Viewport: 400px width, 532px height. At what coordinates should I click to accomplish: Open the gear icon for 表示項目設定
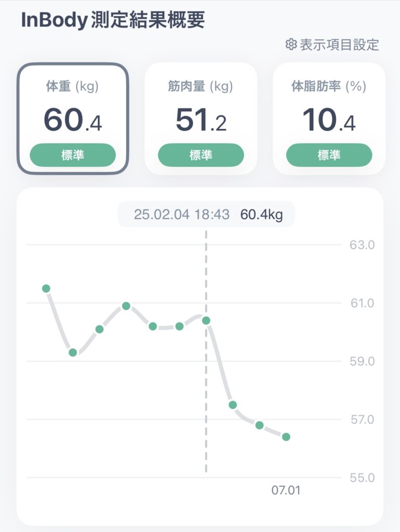click(x=291, y=45)
